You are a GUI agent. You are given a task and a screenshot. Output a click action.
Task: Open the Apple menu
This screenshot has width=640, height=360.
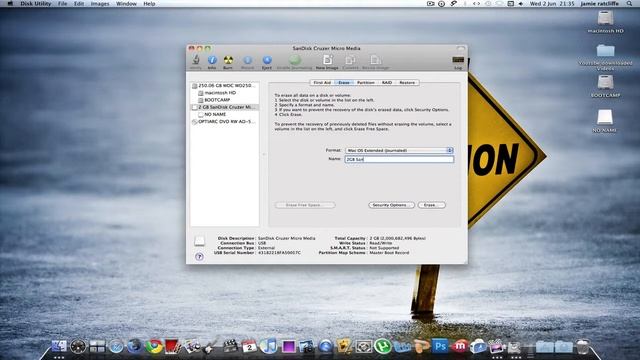point(10,4)
